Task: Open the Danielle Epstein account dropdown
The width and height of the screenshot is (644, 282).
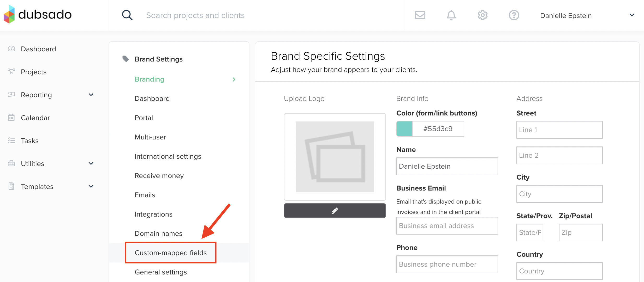Action: (x=632, y=15)
